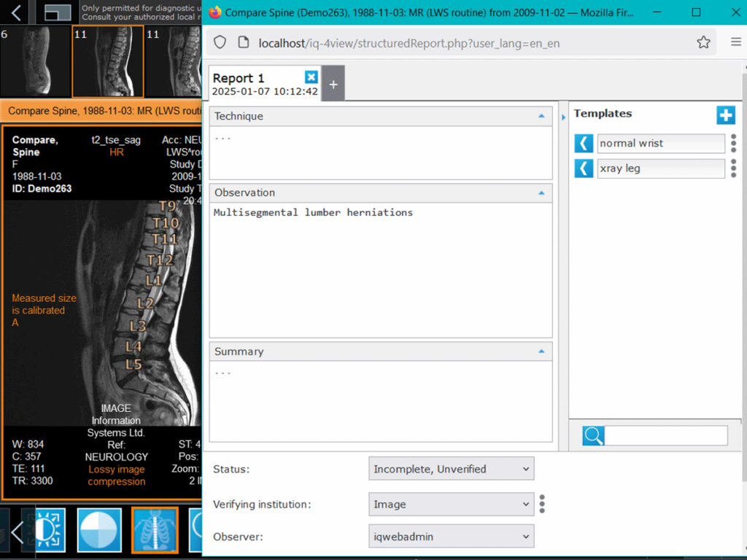Click the T12 vertebra label on image
747x560 pixels.
click(160, 260)
